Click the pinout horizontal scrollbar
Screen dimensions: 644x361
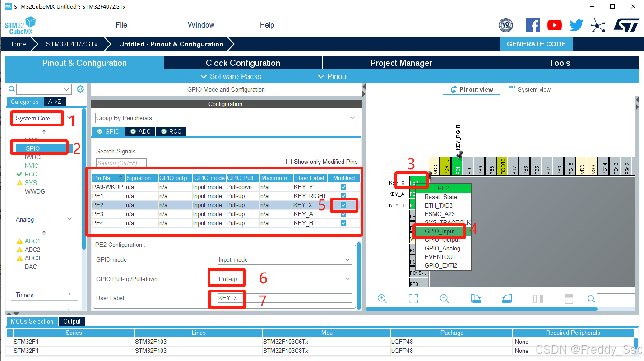[x=482, y=309]
